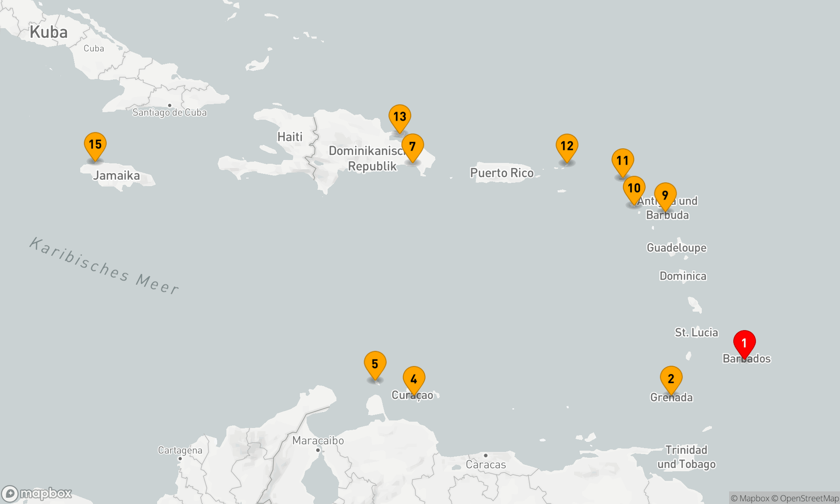The height and width of the screenshot is (504, 840).
Task: Select map marker number 10
Action: [x=634, y=188]
